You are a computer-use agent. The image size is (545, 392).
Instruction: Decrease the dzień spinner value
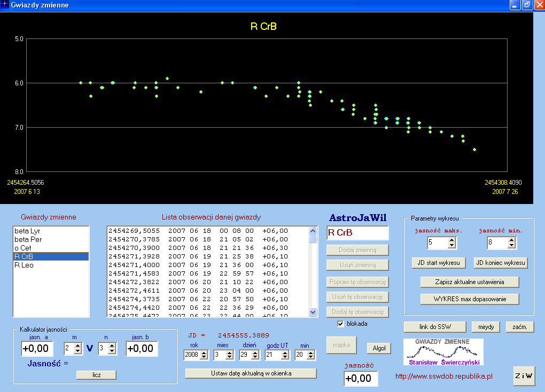click(x=255, y=357)
